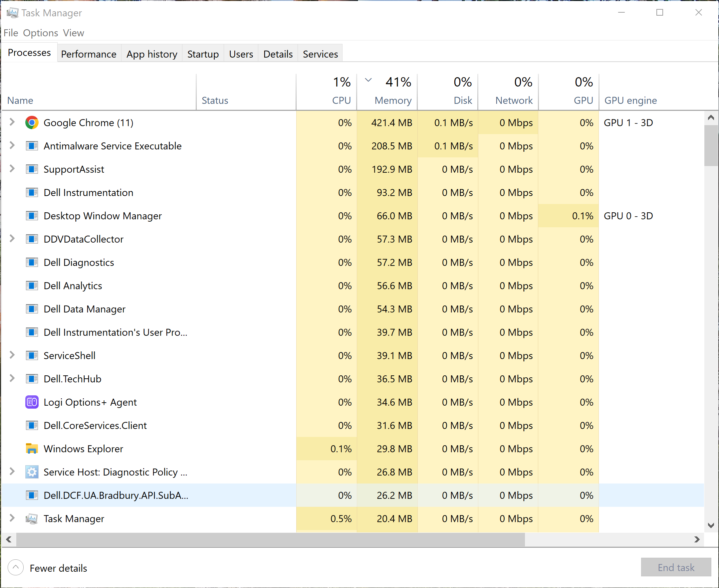719x588 pixels.
Task: Select the Dell Data Manager process row
Action: 84,309
